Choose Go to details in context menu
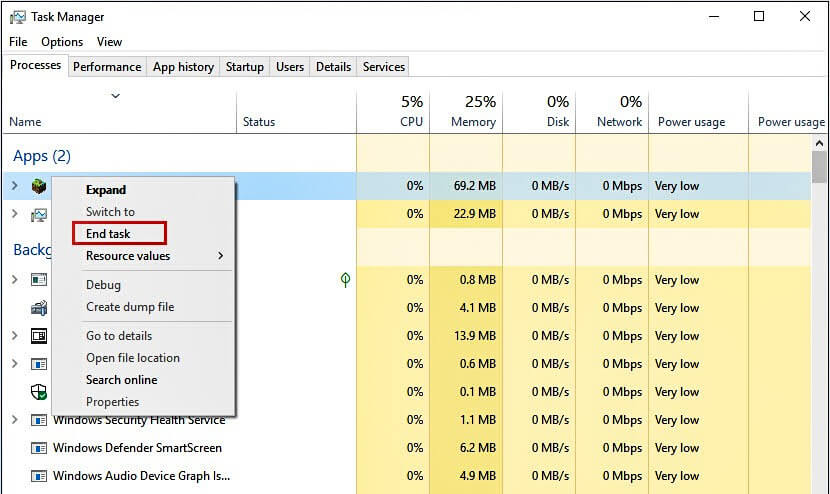The height and width of the screenshot is (494, 830). 119,336
